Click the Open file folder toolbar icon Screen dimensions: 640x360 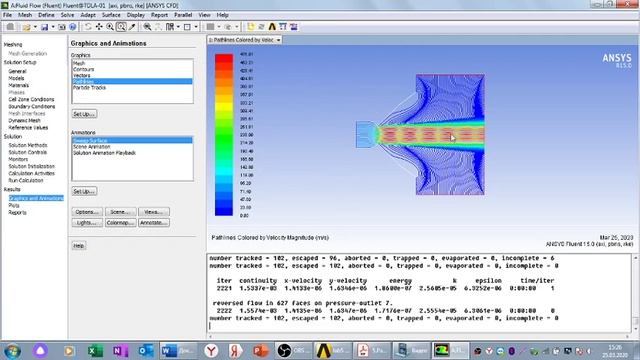click(x=27, y=27)
